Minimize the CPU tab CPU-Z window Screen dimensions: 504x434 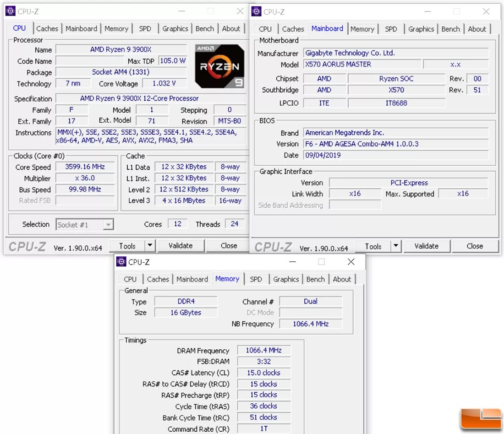[182, 11]
